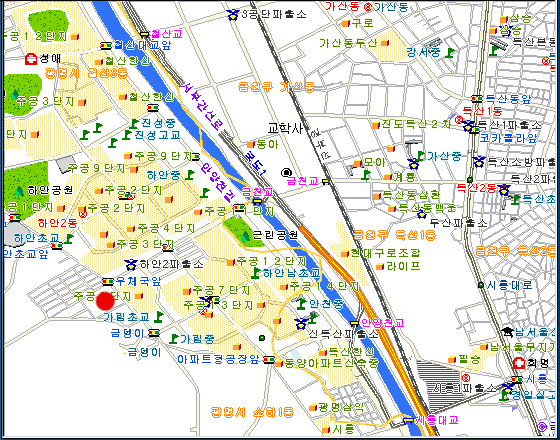
Task: Click the 3공단파출소 police badge icon
Action: click(x=233, y=15)
